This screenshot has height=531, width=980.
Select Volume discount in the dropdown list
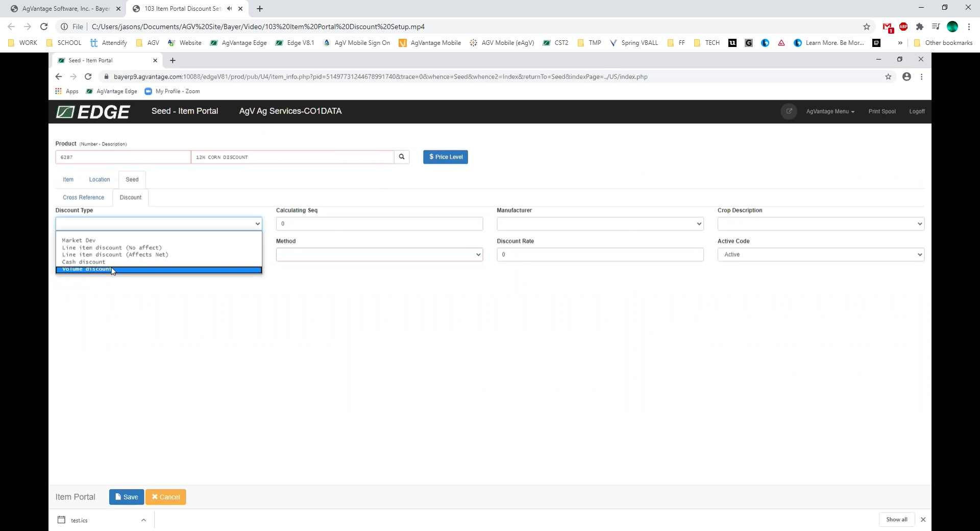point(159,270)
